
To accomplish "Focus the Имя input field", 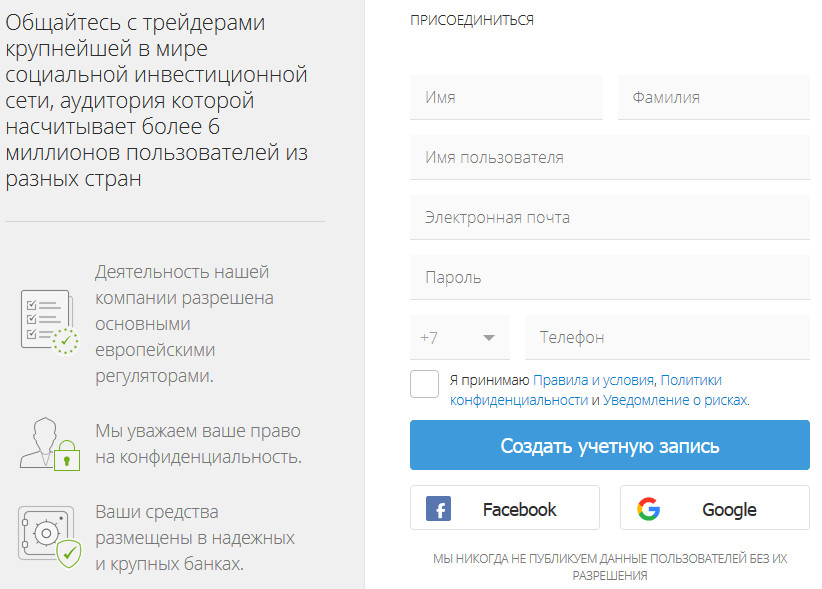I will (x=506, y=98).
